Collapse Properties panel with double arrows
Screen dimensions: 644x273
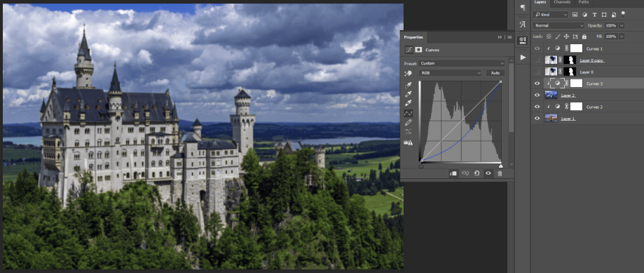(500, 37)
